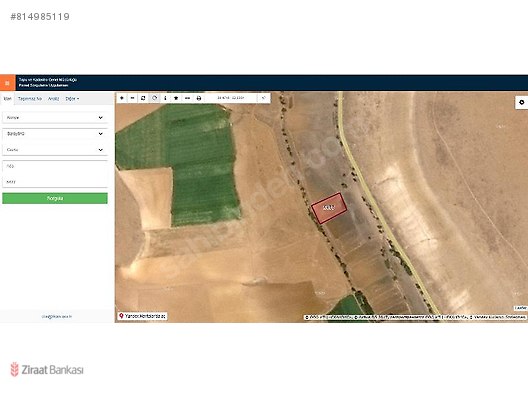Viewport: 528px width, 396px height.
Task: Switch to the Taşınmaz No tab
Action: point(30,99)
